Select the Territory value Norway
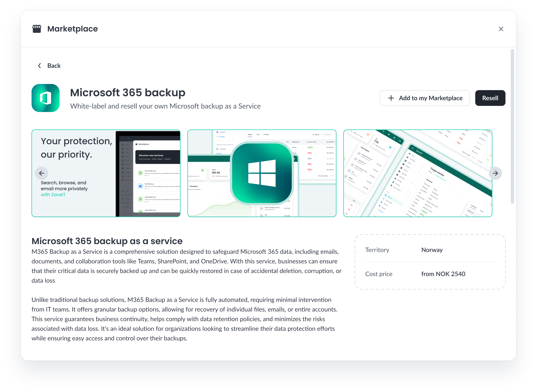This screenshot has width=537, height=392. 432,250
